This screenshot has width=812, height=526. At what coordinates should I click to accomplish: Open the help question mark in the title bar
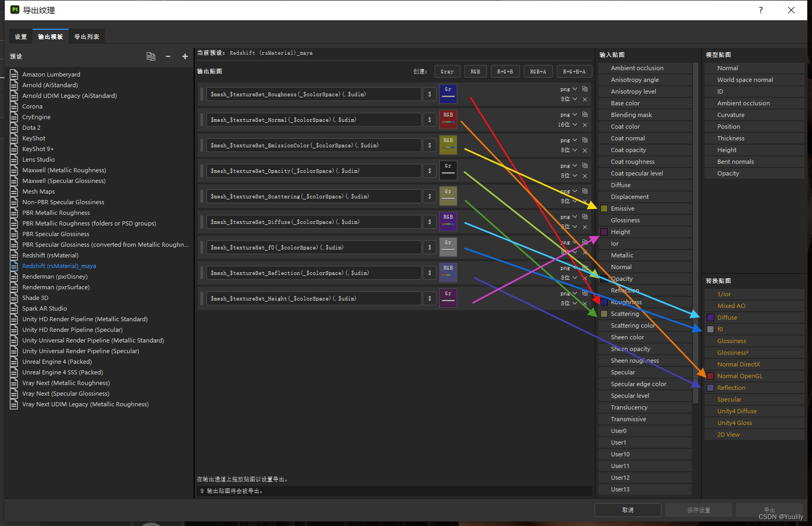click(x=761, y=10)
